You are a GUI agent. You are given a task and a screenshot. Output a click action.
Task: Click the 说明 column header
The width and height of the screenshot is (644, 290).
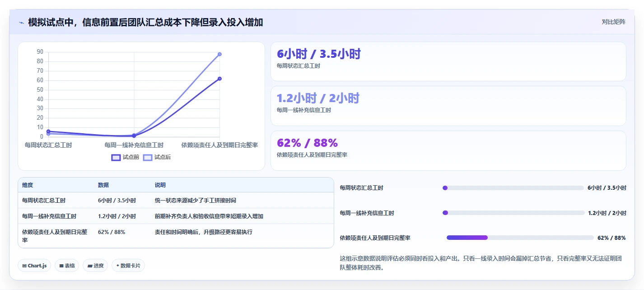tap(160, 185)
